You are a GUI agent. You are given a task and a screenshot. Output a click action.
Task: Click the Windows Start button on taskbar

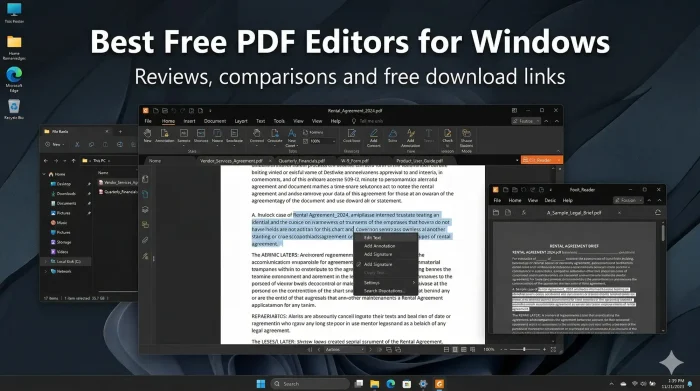tap(261, 384)
